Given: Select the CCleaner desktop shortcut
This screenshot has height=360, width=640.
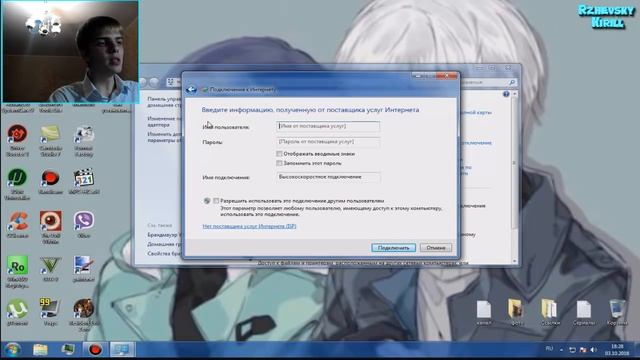Looking at the screenshot, I should click(x=17, y=225).
